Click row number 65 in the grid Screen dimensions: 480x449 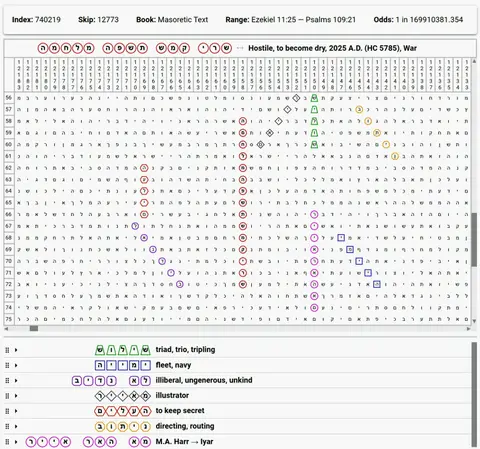point(9,203)
